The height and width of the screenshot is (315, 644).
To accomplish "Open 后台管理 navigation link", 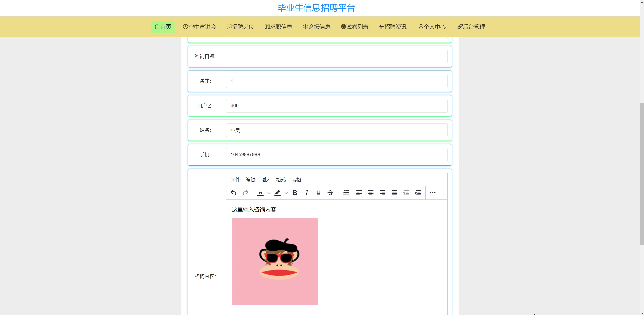I will pos(471,27).
